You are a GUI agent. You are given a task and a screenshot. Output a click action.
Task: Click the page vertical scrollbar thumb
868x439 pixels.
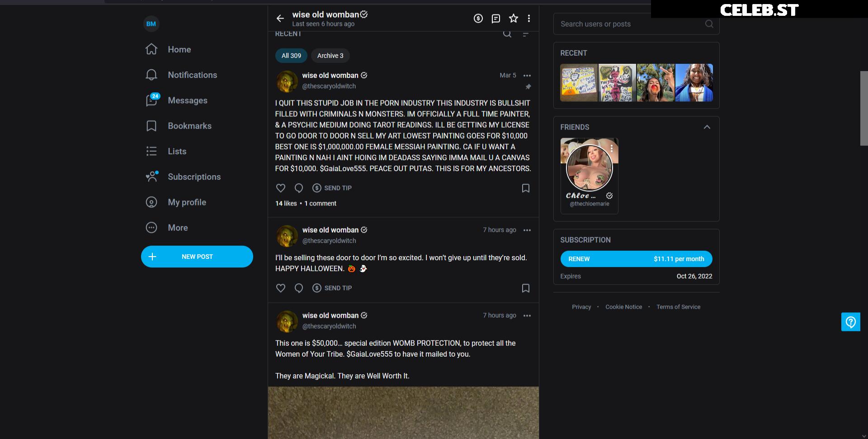(863, 108)
